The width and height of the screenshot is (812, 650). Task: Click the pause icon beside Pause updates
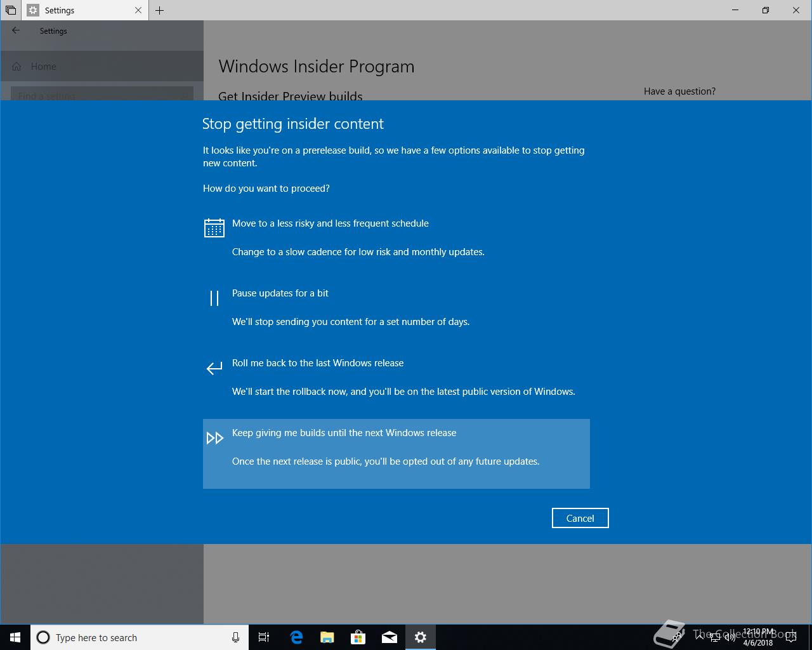[214, 298]
